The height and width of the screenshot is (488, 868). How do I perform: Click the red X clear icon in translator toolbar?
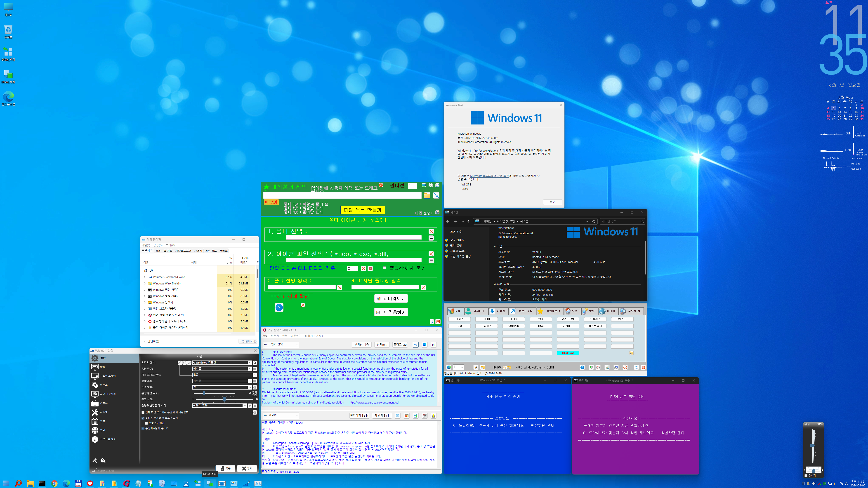tap(406, 416)
